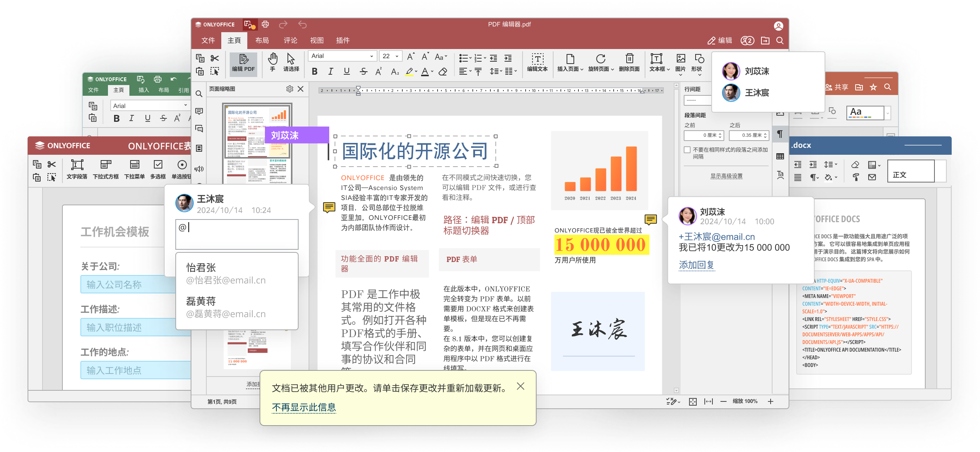Activate the 编辑文本 tool
Screen dimensions: 980x452
click(537, 62)
